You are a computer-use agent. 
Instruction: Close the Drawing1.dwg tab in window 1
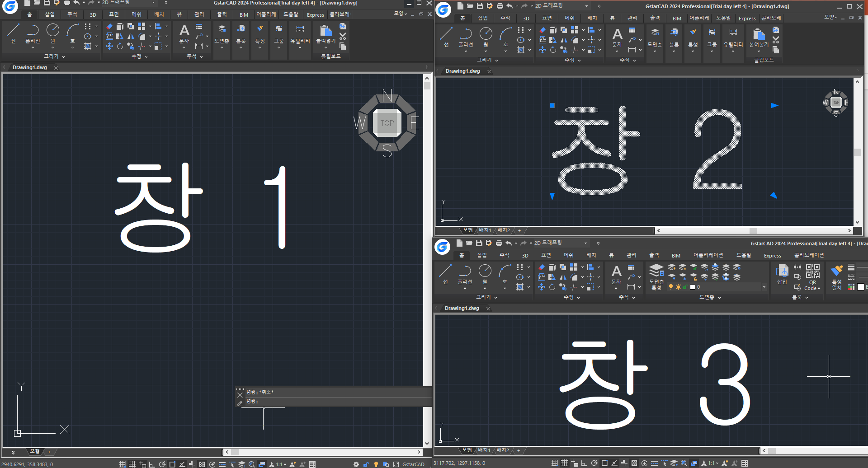click(x=56, y=68)
